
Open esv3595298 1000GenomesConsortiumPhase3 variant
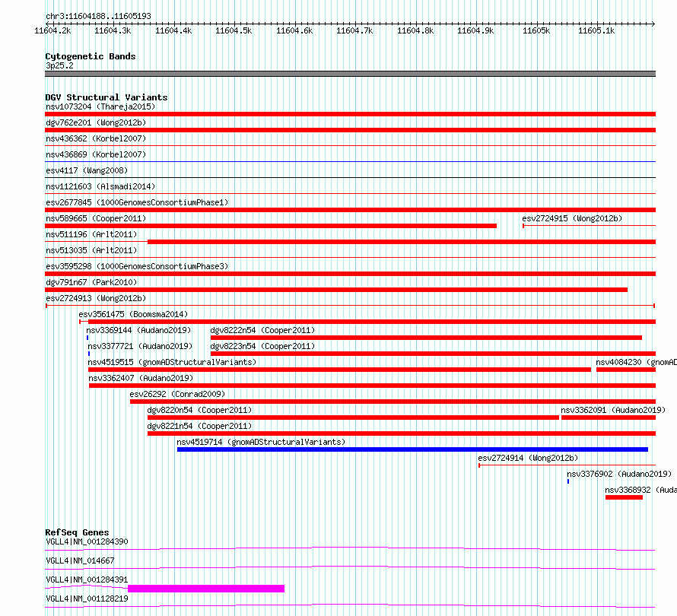[137, 266]
